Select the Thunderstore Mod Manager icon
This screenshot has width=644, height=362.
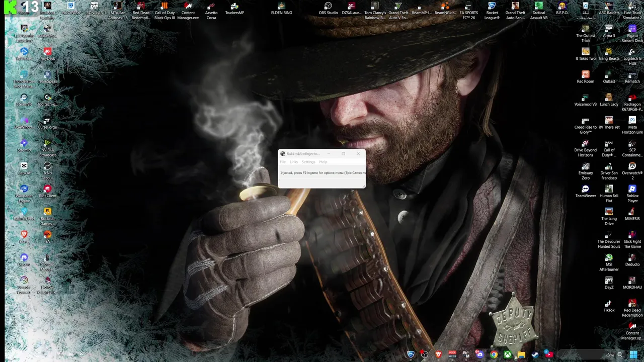click(x=24, y=79)
